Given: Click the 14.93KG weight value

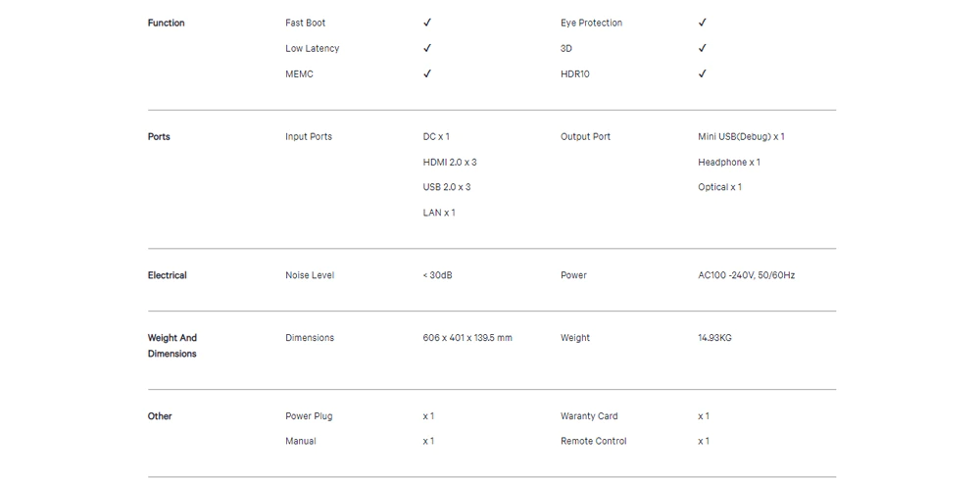Looking at the screenshot, I should [714, 338].
